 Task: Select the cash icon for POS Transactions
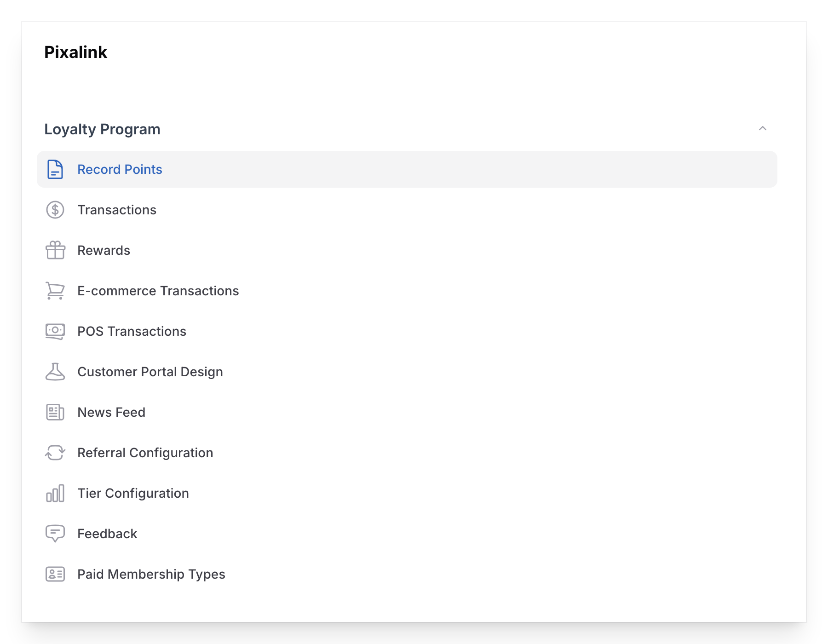pos(55,331)
